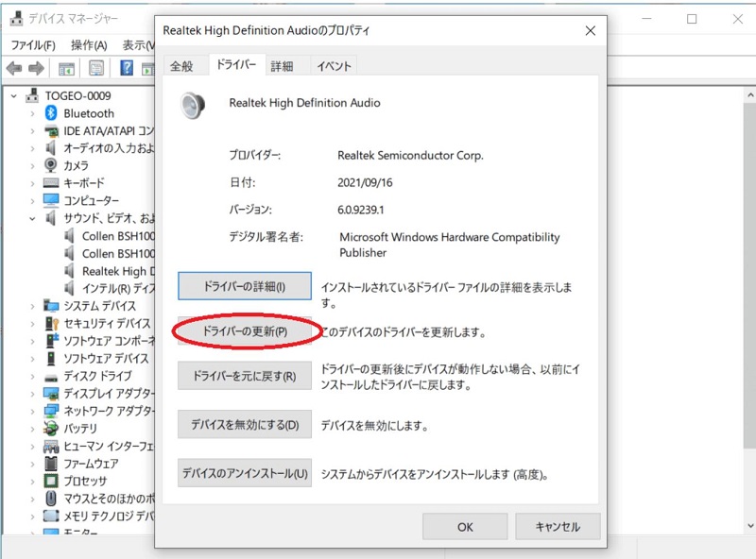The width and height of the screenshot is (756, 559).
Task: Open the ファイル(F) menu
Action: (33, 45)
